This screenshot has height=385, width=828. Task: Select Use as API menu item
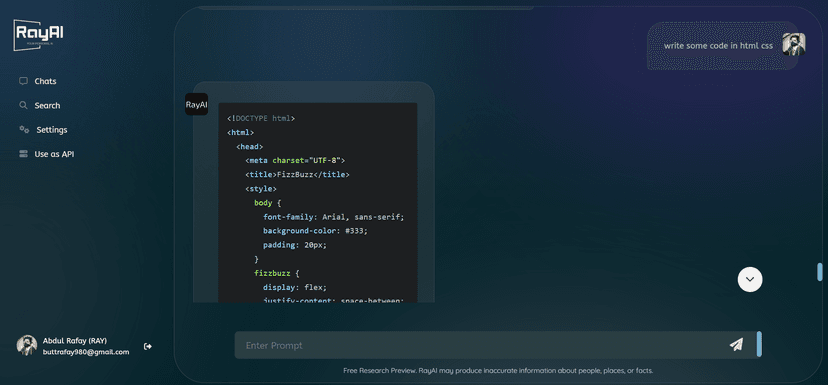click(x=54, y=154)
